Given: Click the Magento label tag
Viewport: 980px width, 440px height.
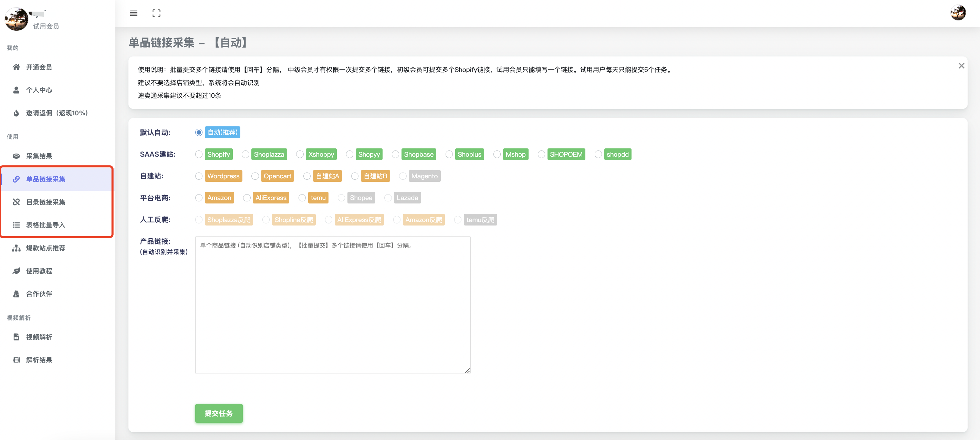Looking at the screenshot, I should click(425, 176).
